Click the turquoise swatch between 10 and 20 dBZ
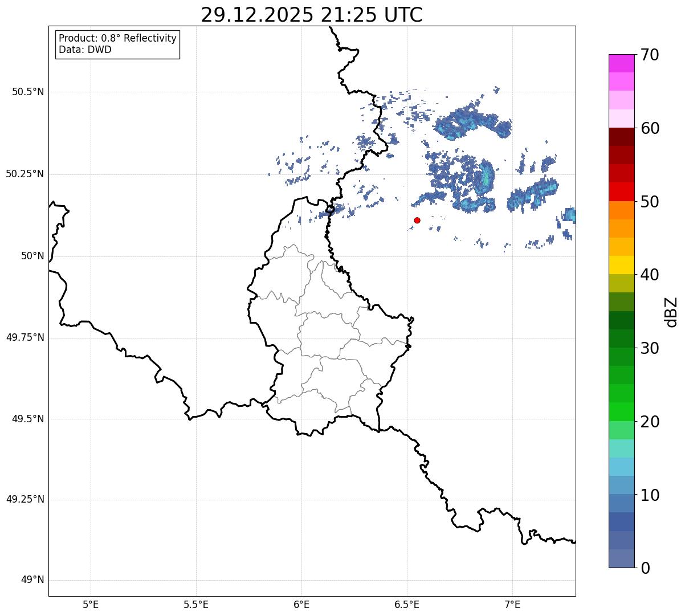 (621, 448)
